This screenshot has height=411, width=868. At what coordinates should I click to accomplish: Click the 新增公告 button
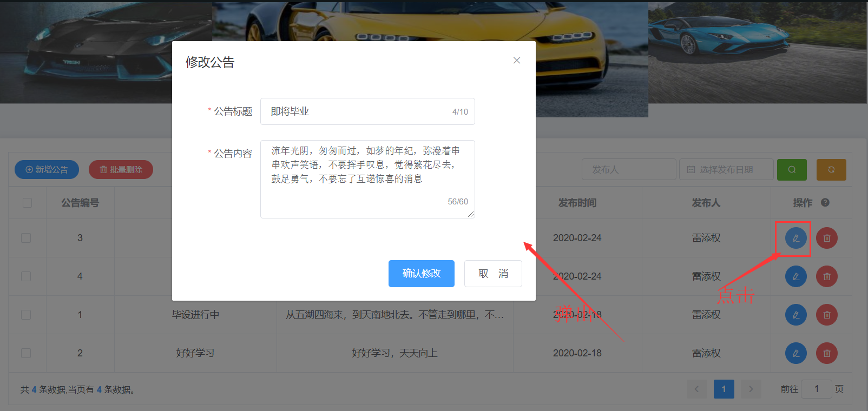(47, 170)
